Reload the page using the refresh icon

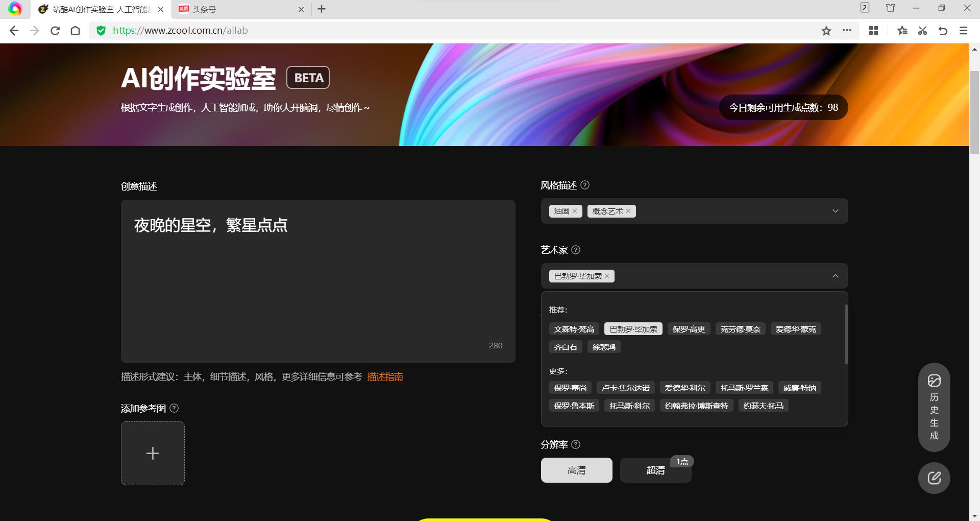55,31
